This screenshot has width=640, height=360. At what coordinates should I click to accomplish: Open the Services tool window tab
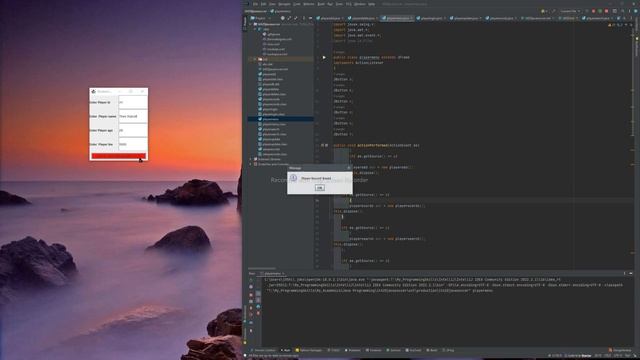[393, 350]
